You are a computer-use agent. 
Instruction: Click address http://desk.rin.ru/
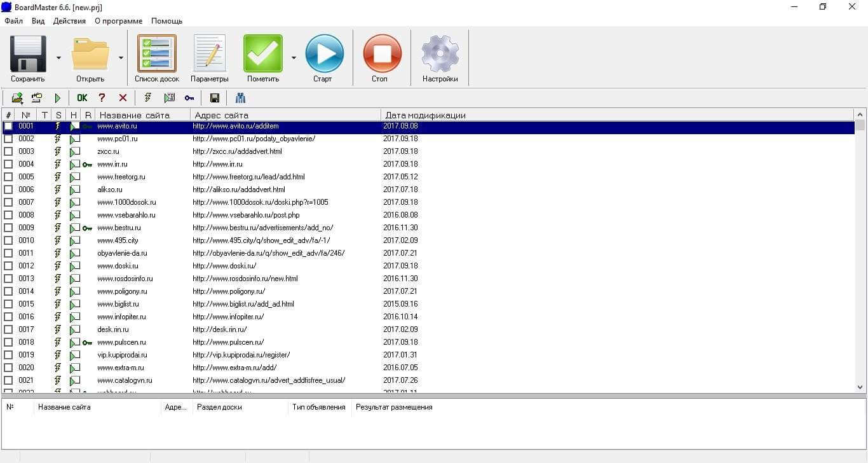click(220, 329)
